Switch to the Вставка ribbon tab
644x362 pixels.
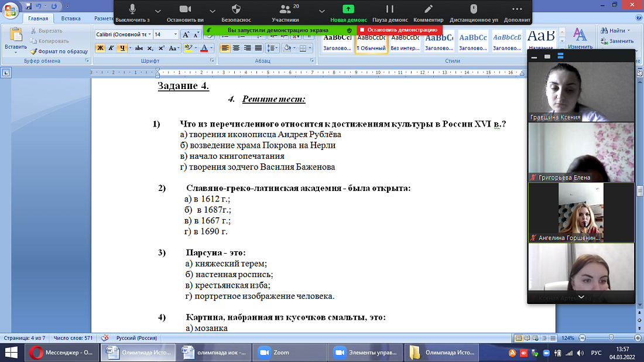coord(71,19)
